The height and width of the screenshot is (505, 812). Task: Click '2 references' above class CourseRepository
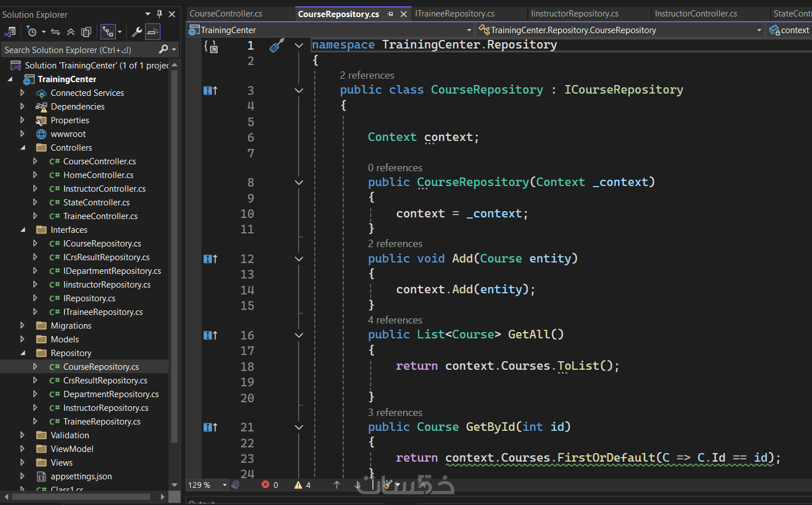point(367,75)
